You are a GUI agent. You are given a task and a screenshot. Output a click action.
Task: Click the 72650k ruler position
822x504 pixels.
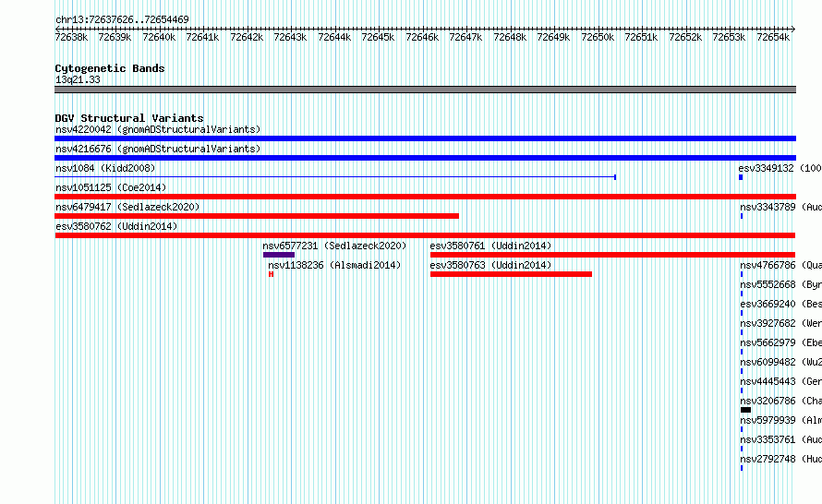coord(597,37)
